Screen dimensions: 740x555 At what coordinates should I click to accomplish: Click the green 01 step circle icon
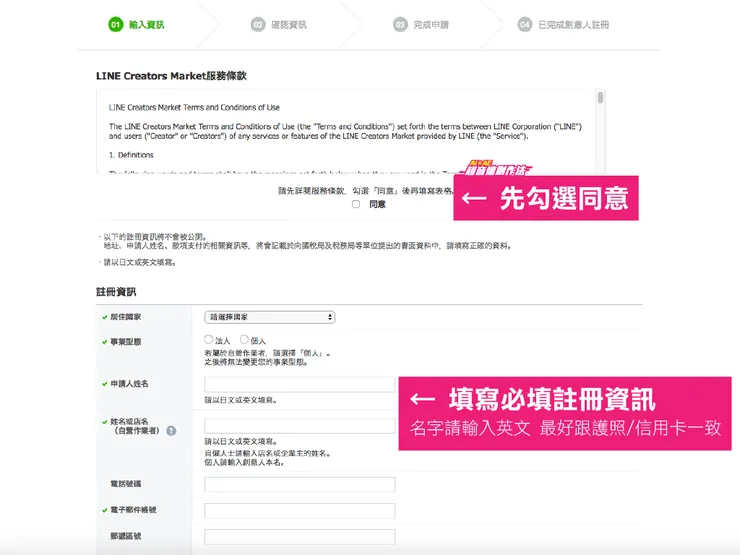[116, 25]
